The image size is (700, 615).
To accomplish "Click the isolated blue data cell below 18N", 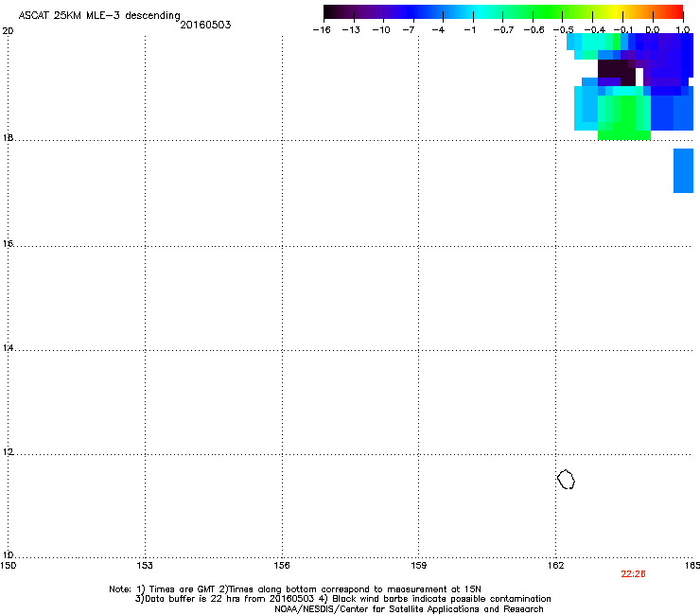I will [683, 170].
